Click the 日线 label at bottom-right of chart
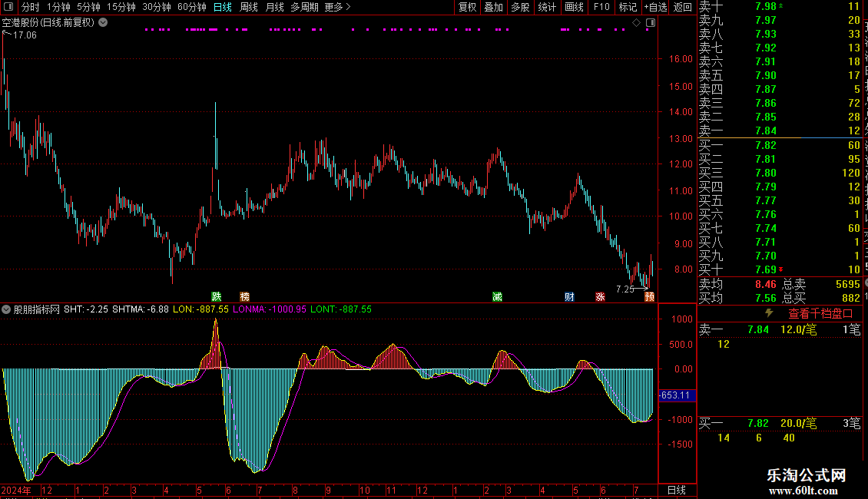This screenshot has height=499, width=868. click(677, 490)
